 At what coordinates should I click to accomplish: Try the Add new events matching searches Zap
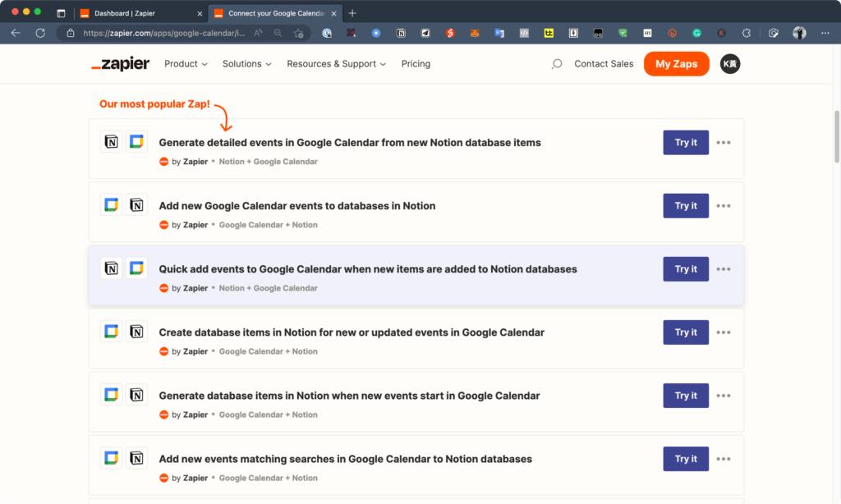point(686,459)
